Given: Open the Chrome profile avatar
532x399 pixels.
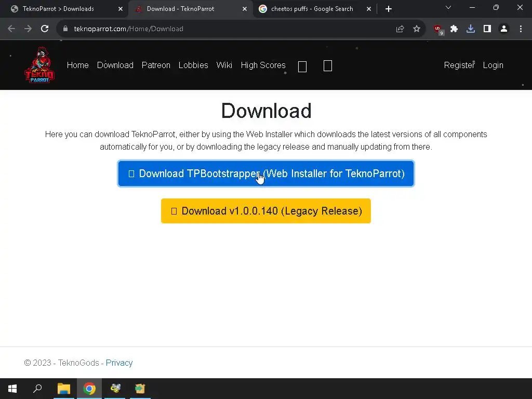Looking at the screenshot, I should (504, 29).
